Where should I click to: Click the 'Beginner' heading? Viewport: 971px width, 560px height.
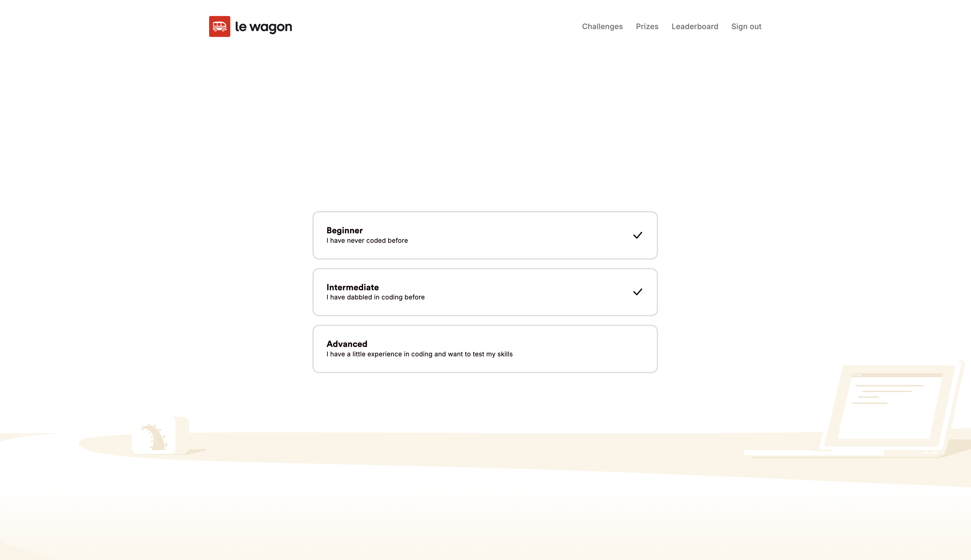point(344,230)
